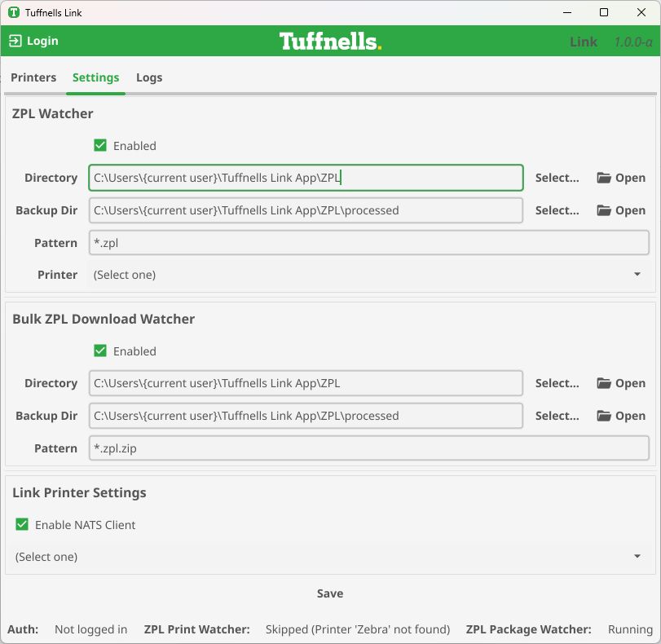Switch to the Logs tab

click(x=149, y=77)
